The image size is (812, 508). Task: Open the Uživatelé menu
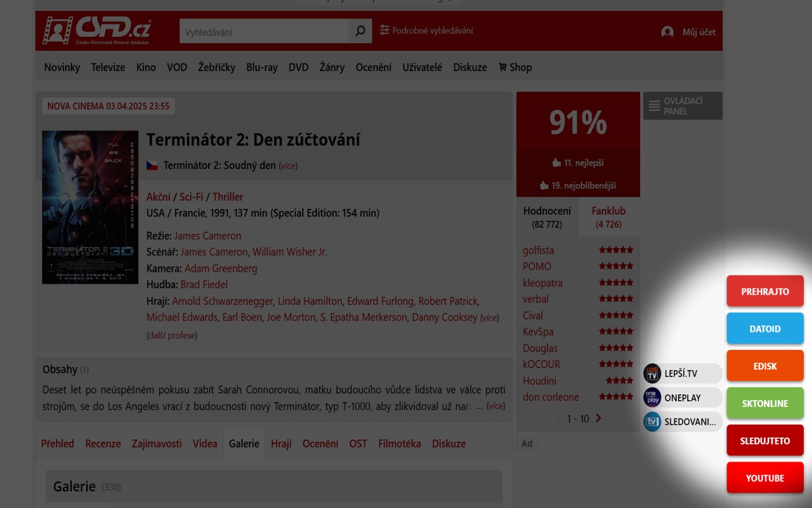pyautogui.click(x=422, y=67)
